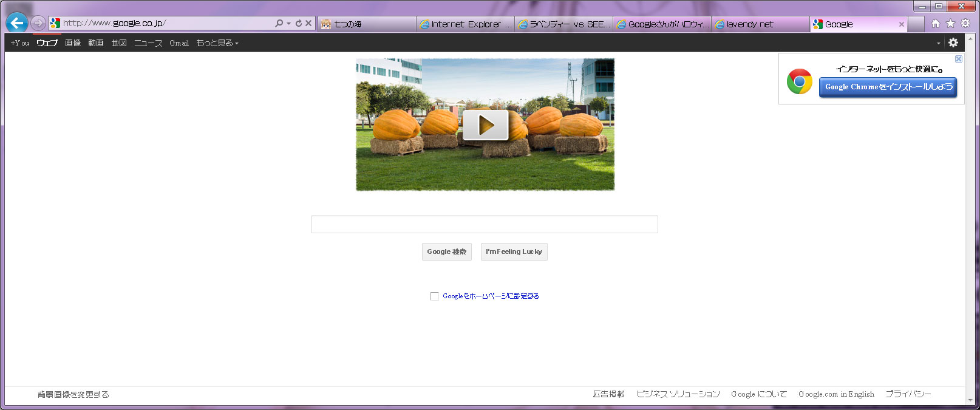Open Internet Explorer Tools gear icon
This screenshot has height=410, width=980.
click(965, 24)
